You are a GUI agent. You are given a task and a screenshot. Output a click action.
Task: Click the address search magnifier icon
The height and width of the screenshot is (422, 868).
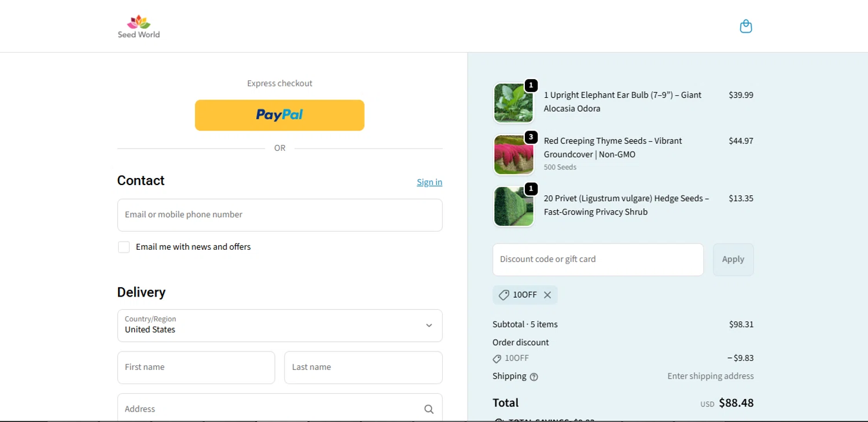pyautogui.click(x=429, y=409)
